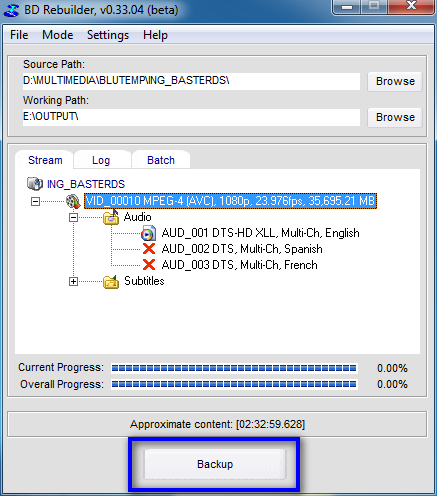Enable the French AUD_003 track via red X
This screenshot has width=437, height=496.
click(149, 265)
